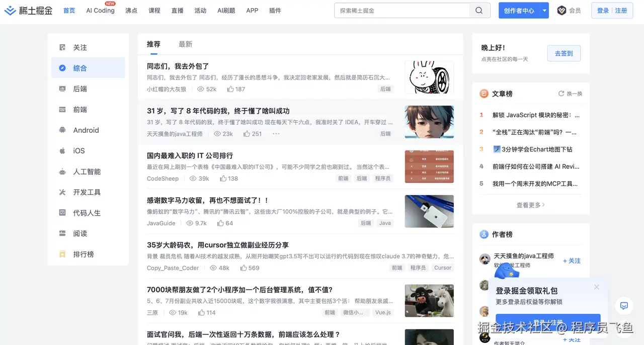
Task: Open ranked article 解锁 JavaScript 模块的秘密
Action: pyautogui.click(x=536, y=115)
